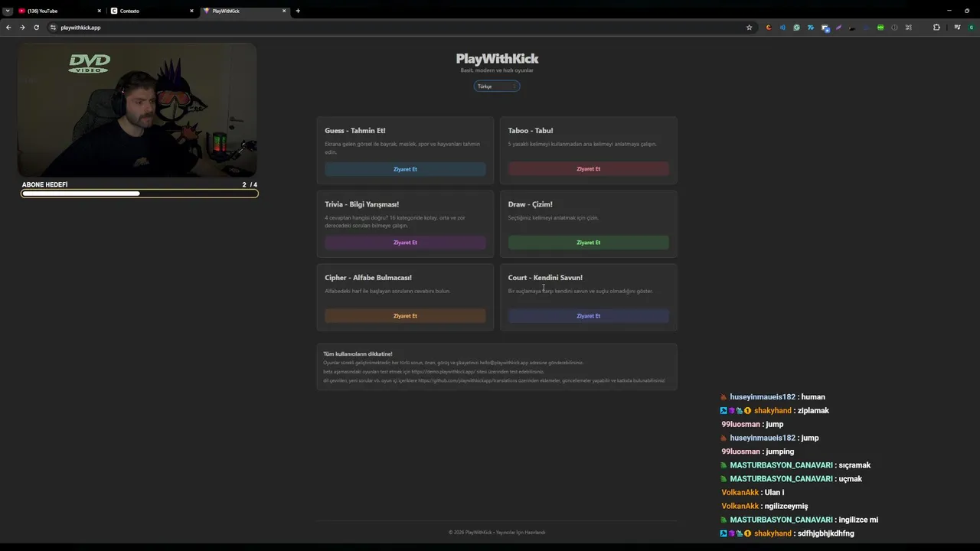This screenshot has width=980, height=551.
Task: Visit the Trivia - Bilgi Yarışması! game
Action: coord(405,243)
